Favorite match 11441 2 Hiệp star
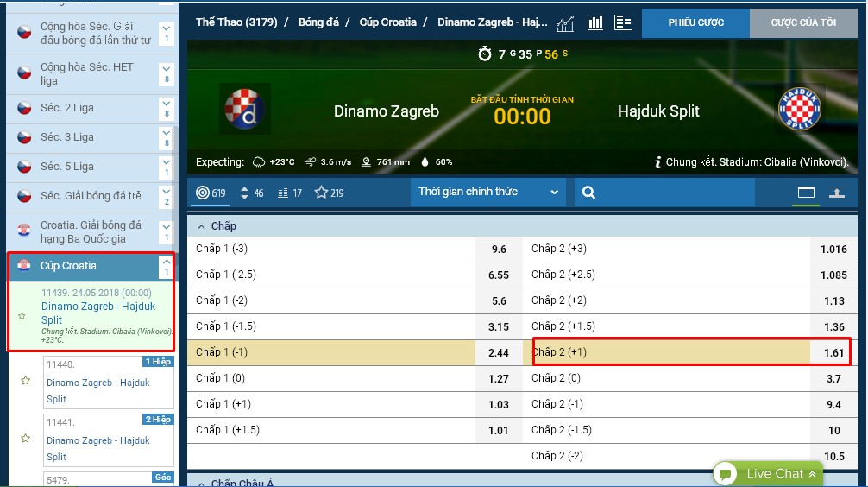 coord(26,439)
